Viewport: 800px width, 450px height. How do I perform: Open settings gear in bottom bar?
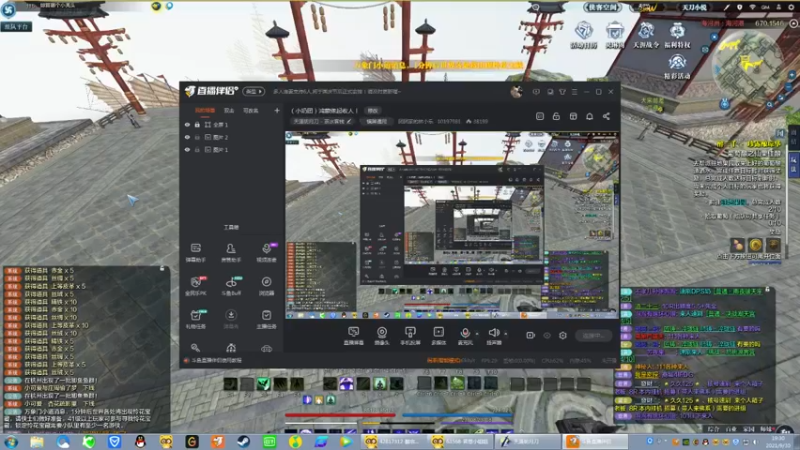pyautogui.click(x=563, y=335)
